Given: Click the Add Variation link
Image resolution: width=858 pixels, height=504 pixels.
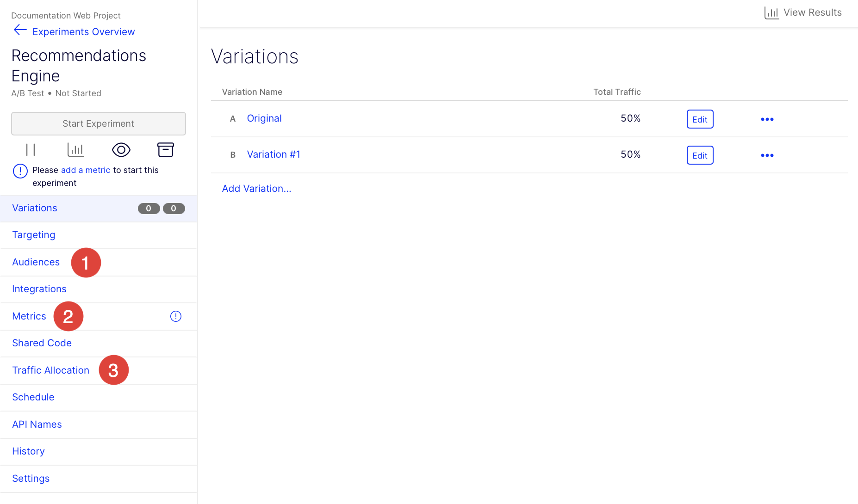Looking at the screenshot, I should (x=256, y=189).
